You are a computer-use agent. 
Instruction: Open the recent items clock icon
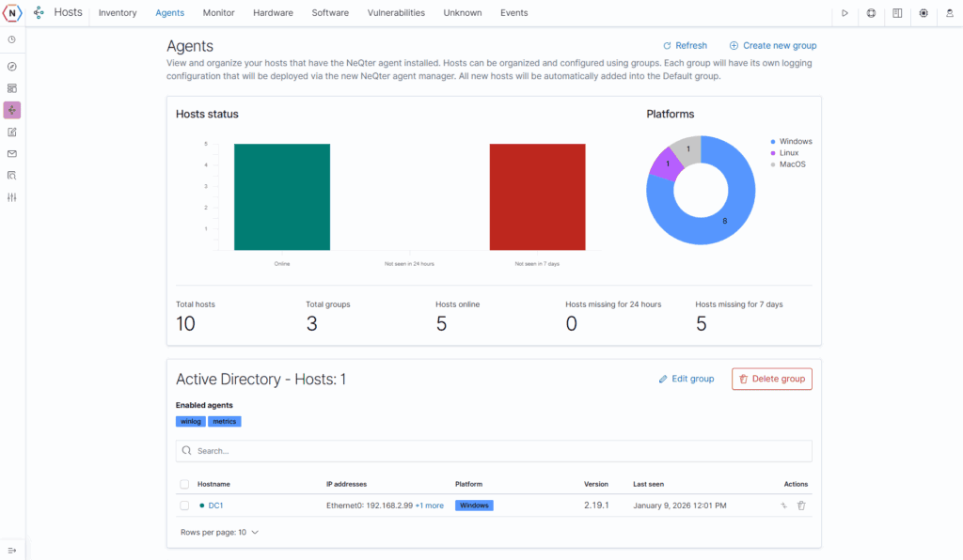click(12, 39)
